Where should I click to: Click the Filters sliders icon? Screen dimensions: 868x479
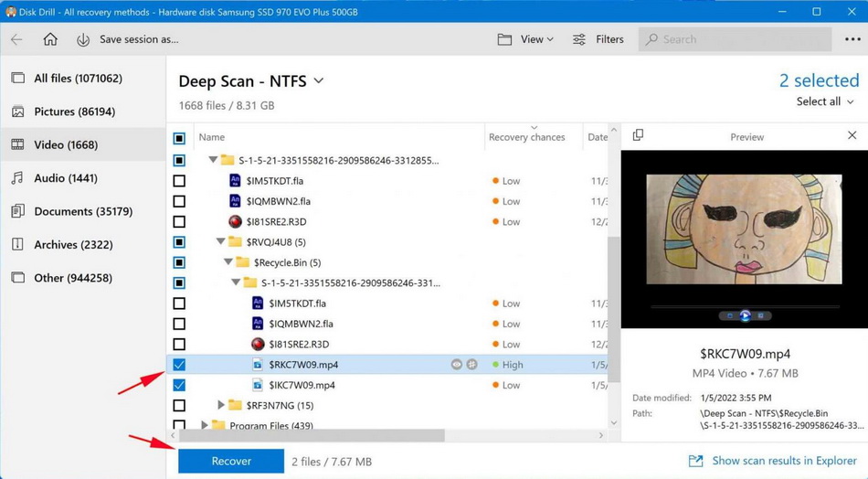tap(579, 39)
